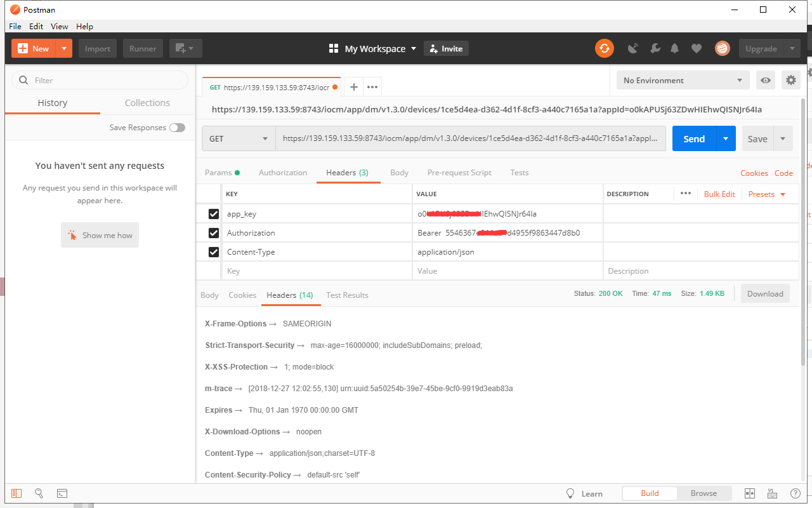Click the light bulb Learn icon
Image resolution: width=812 pixels, height=508 pixels.
pyautogui.click(x=570, y=493)
